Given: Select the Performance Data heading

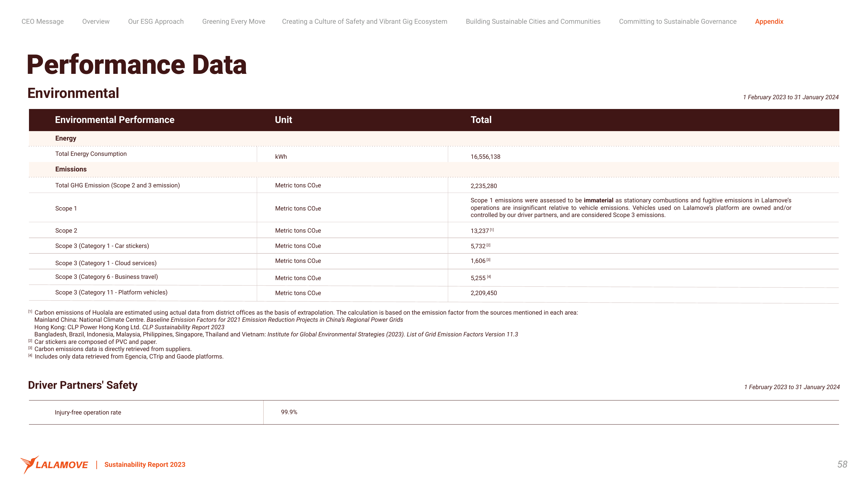Looking at the screenshot, I should click(137, 65).
